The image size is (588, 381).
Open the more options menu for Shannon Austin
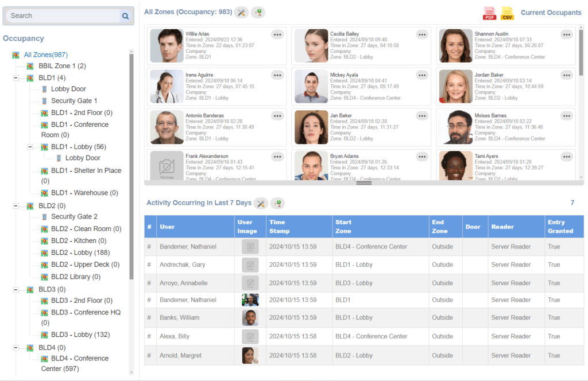pos(567,34)
